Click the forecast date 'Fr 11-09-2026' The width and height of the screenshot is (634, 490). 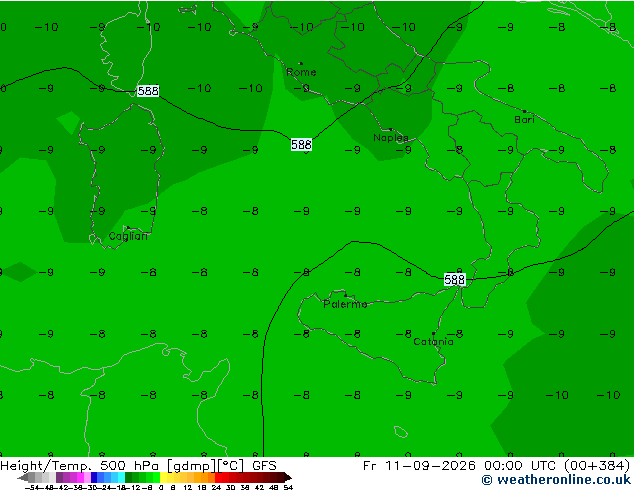pos(419,466)
